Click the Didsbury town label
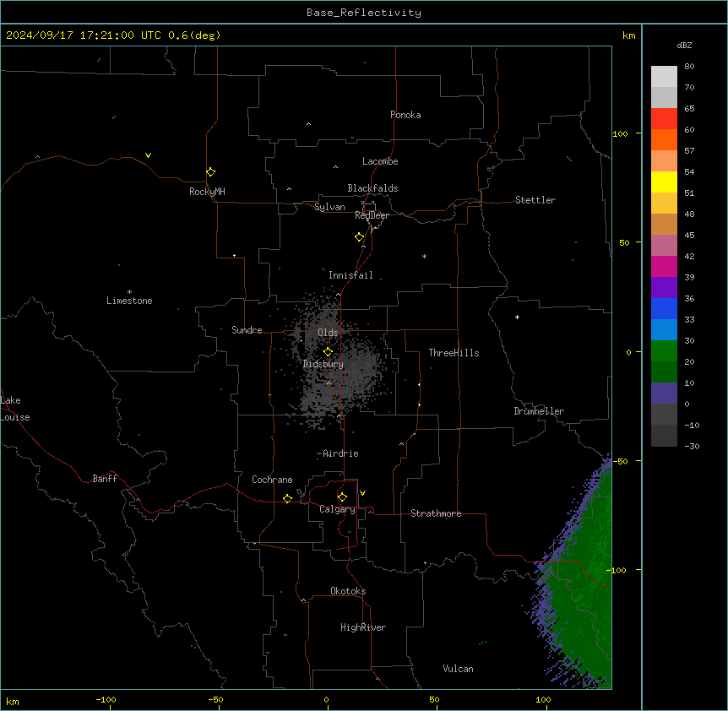Image resolution: width=728 pixels, height=711 pixels. [323, 364]
